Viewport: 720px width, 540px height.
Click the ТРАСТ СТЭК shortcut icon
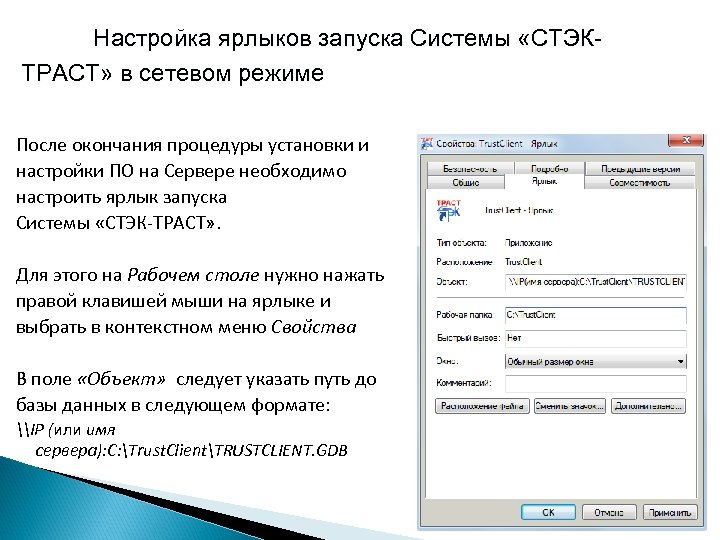click(449, 210)
